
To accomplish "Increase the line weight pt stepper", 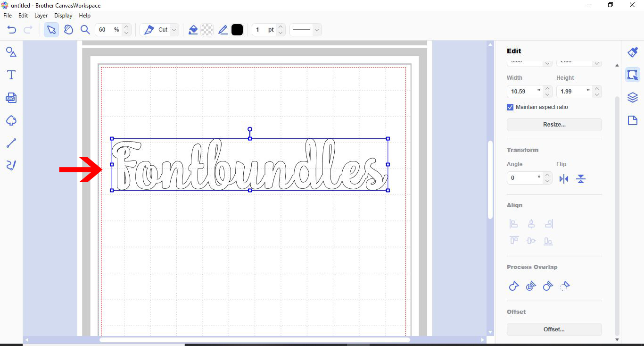I will 281,27.
